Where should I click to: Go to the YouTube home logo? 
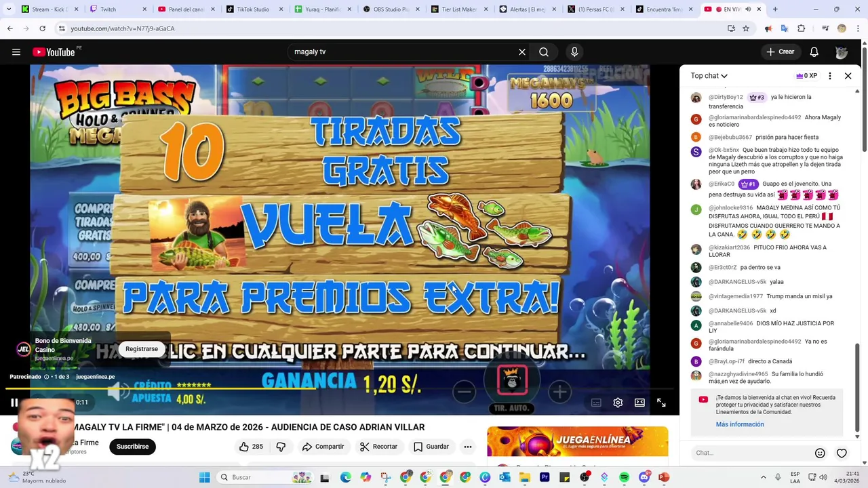click(54, 52)
